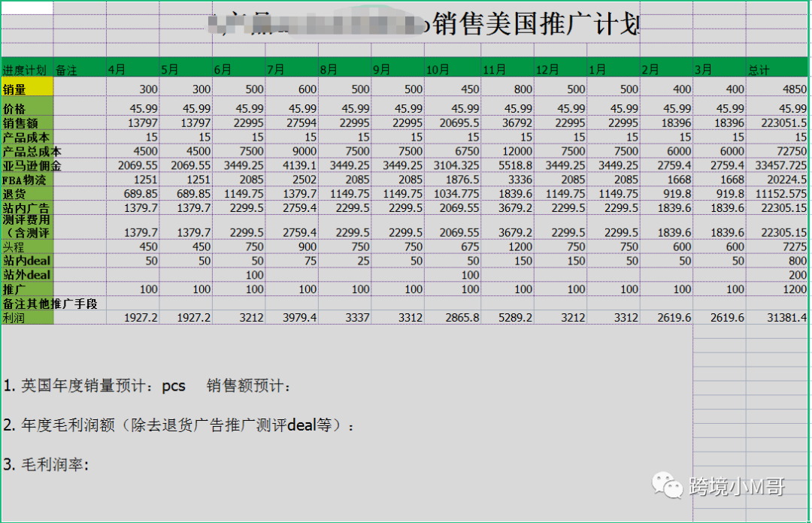The image size is (812, 523).
Task: Click the pcs text in note 1
Action: (x=173, y=385)
